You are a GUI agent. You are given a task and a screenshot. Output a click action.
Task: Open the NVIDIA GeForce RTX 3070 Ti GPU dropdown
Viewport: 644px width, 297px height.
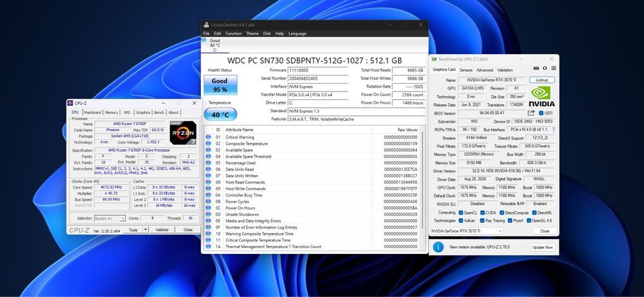click(466, 231)
